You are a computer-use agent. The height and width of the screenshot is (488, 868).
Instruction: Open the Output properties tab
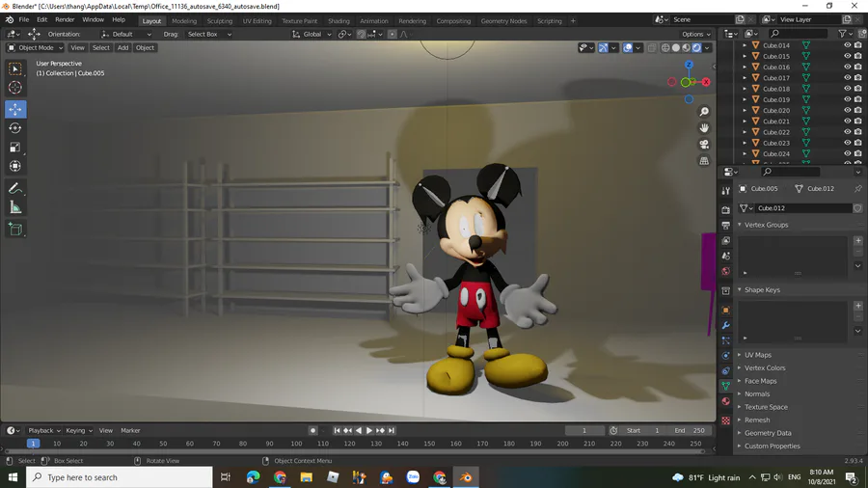[x=725, y=225]
